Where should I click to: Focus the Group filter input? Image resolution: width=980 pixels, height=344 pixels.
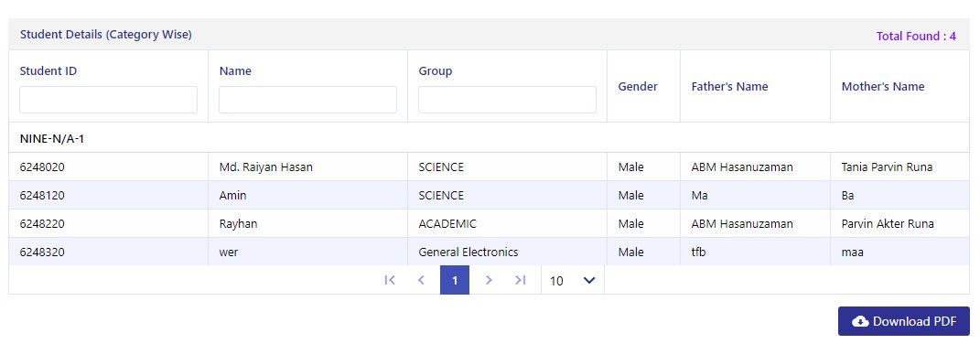[507, 100]
